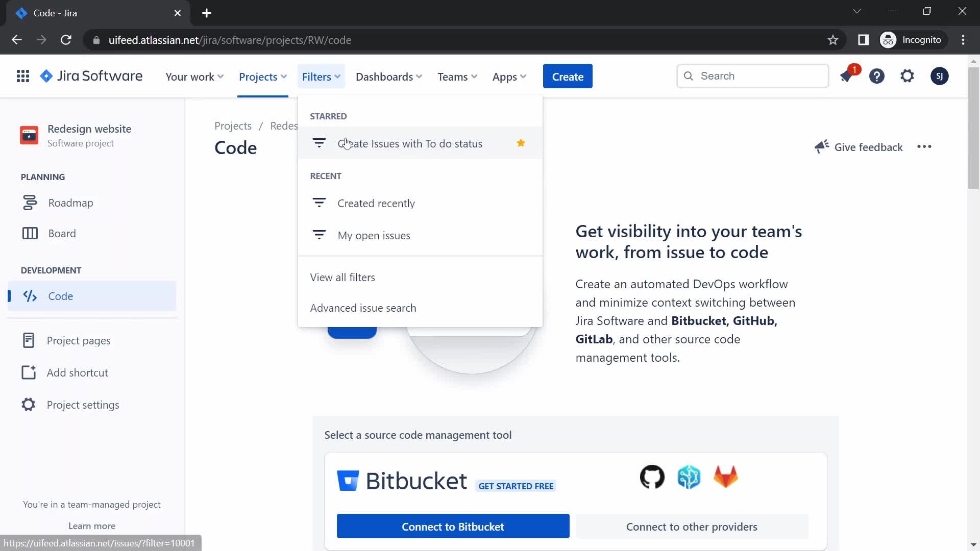Screen dimensions: 980x551
Task: Select starred filter Create Issues with To do status
Action: [409, 143]
